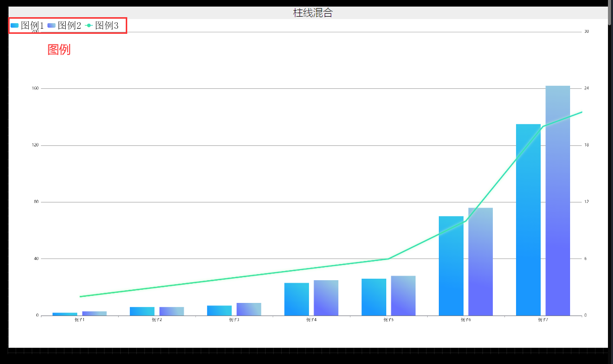This screenshot has height=364, width=613.
Task: Toggle the 图例3 series label
Action: tap(107, 26)
